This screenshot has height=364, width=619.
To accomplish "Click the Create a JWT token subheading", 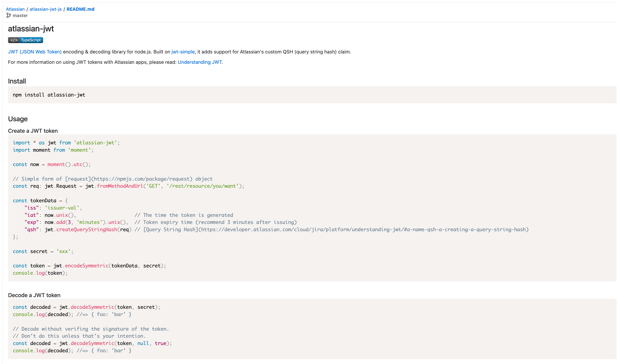I will coord(33,131).
